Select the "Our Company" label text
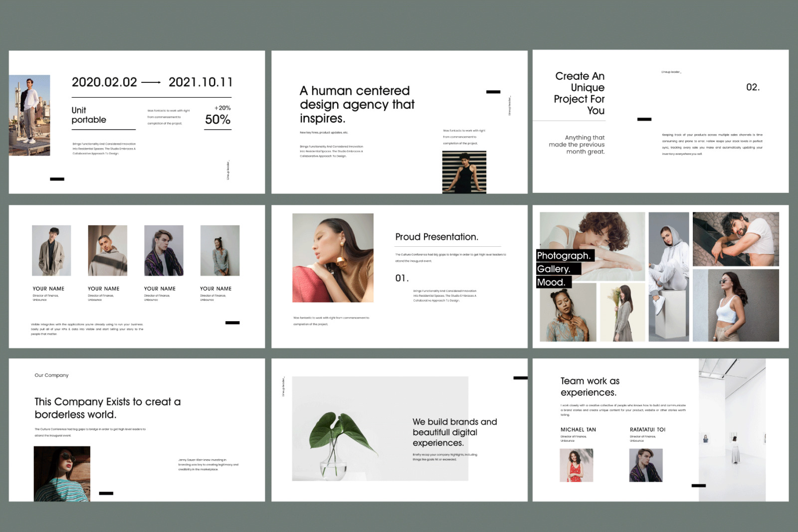 [51, 375]
